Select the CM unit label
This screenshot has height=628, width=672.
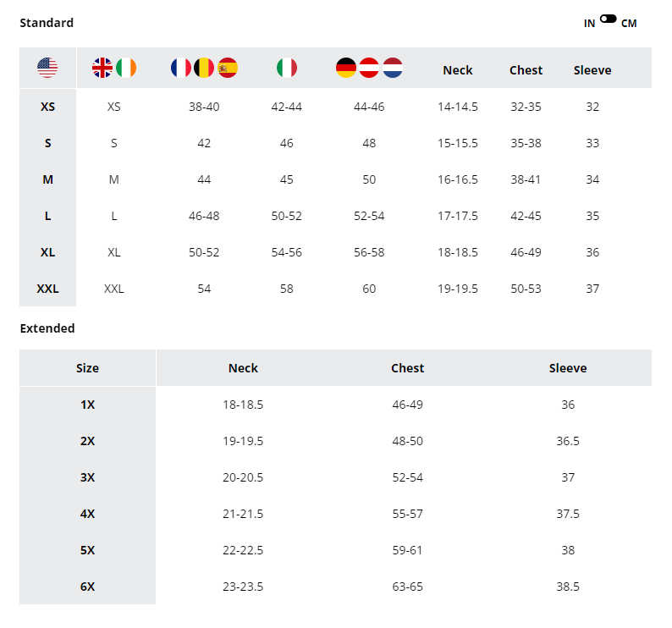(x=629, y=24)
